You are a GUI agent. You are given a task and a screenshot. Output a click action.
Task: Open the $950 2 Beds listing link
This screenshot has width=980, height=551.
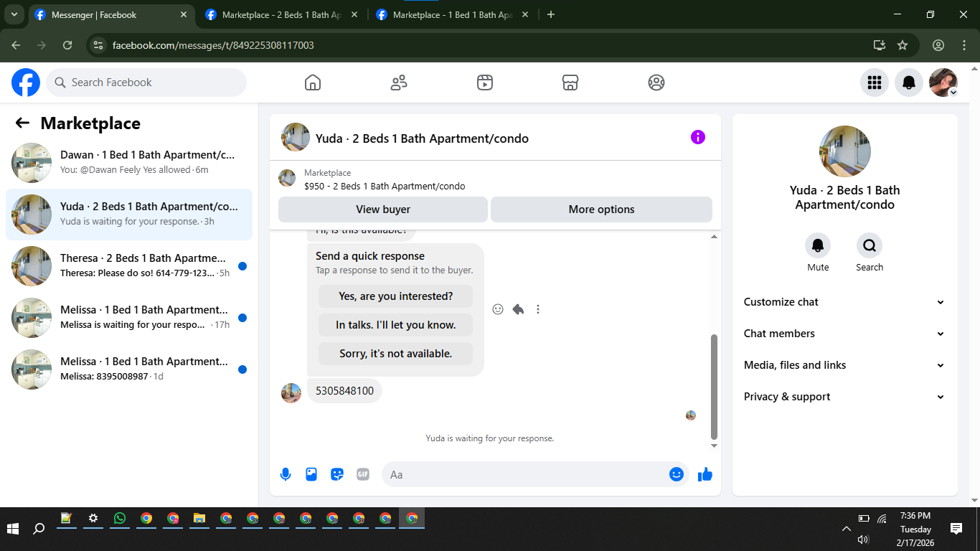click(385, 186)
